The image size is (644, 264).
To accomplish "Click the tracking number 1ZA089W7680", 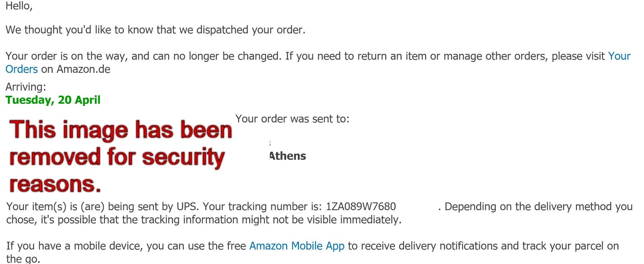I will [x=361, y=206].
